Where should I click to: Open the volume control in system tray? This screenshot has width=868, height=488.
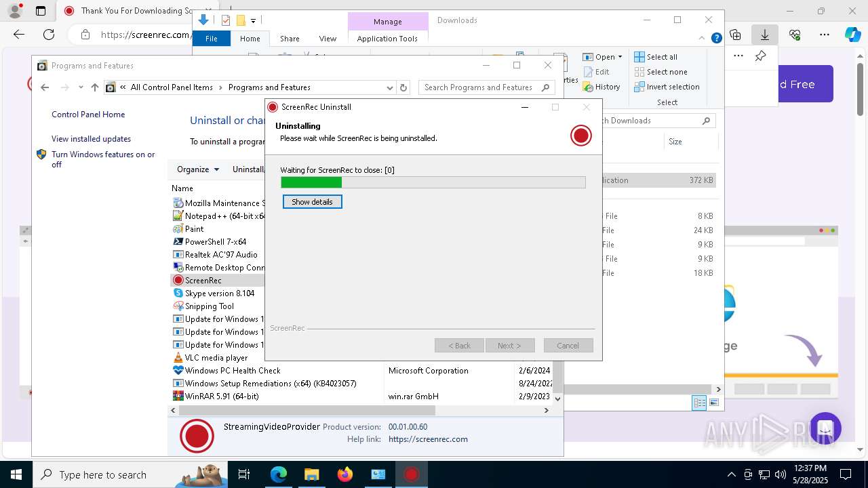[781, 474]
